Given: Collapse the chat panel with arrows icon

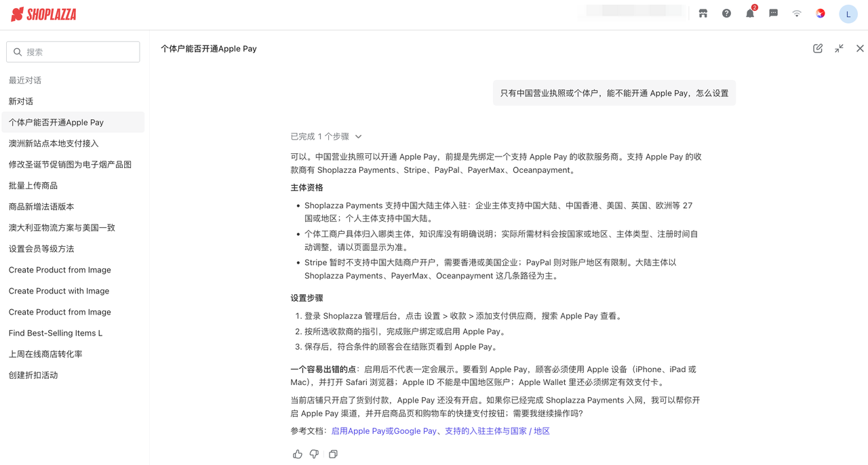Looking at the screenshot, I should pos(839,49).
